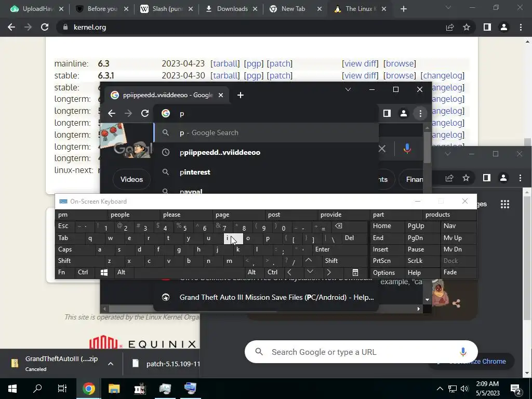The image size is (532, 399).
Task: Open Chrome menu in Google search window
Action: [420, 113]
